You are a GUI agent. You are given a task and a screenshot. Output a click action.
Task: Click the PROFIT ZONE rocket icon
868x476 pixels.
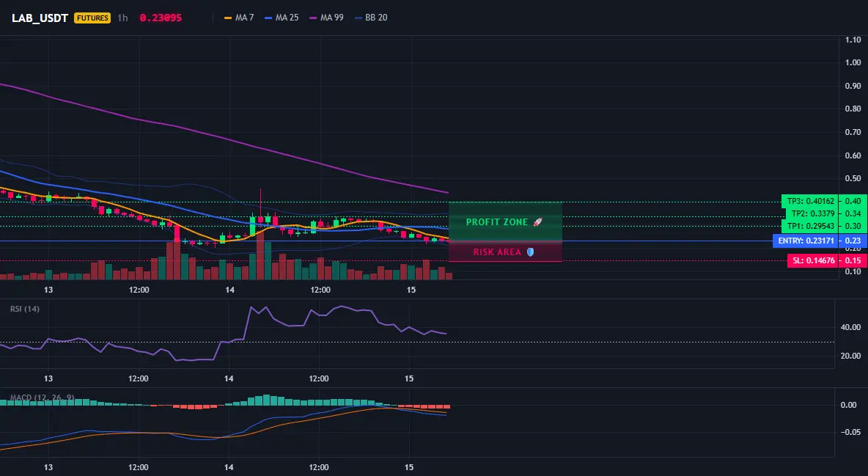(x=537, y=221)
